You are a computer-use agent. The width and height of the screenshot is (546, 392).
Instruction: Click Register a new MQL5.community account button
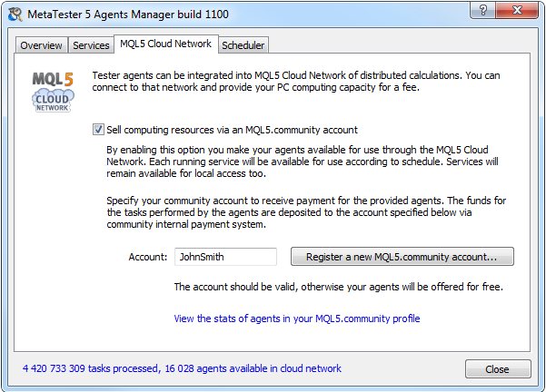point(402,257)
